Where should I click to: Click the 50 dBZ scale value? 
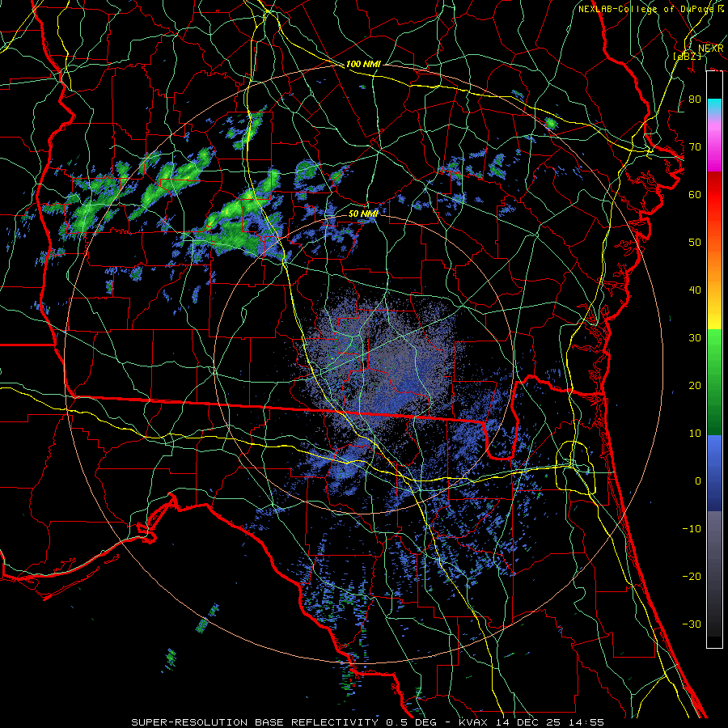point(695,243)
